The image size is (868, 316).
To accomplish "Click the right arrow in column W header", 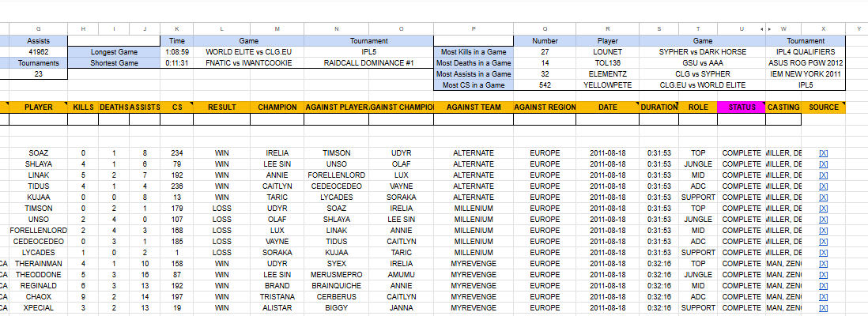I will pyautogui.click(x=769, y=28).
